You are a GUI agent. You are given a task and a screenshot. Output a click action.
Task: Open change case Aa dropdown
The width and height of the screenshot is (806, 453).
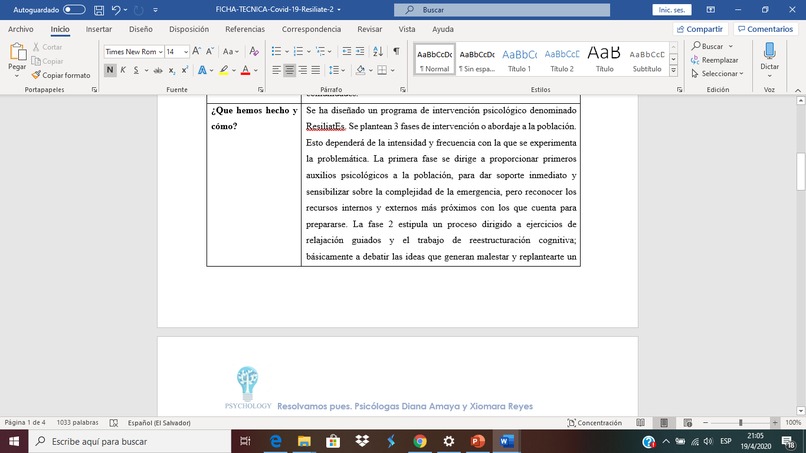230,51
